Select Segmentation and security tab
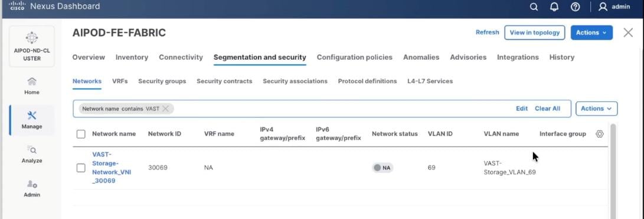The height and width of the screenshot is (219, 644). coord(260,57)
